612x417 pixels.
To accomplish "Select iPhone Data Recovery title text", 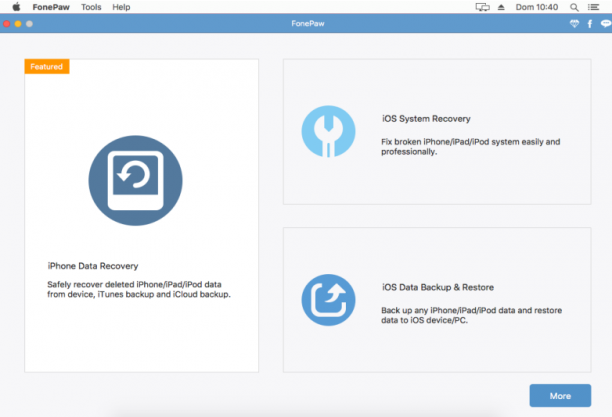I will (x=93, y=266).
